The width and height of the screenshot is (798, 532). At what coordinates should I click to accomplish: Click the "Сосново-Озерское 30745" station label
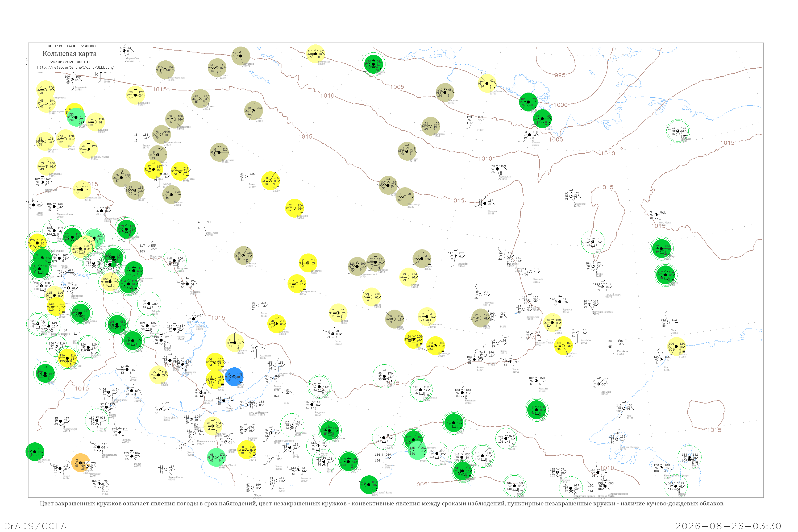click(284, 442)
